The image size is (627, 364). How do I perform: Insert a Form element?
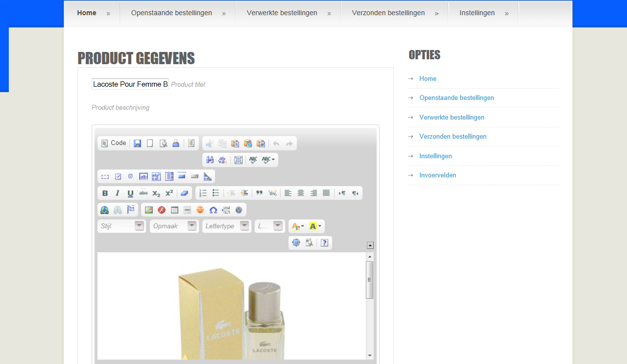(x=105, y=176)
